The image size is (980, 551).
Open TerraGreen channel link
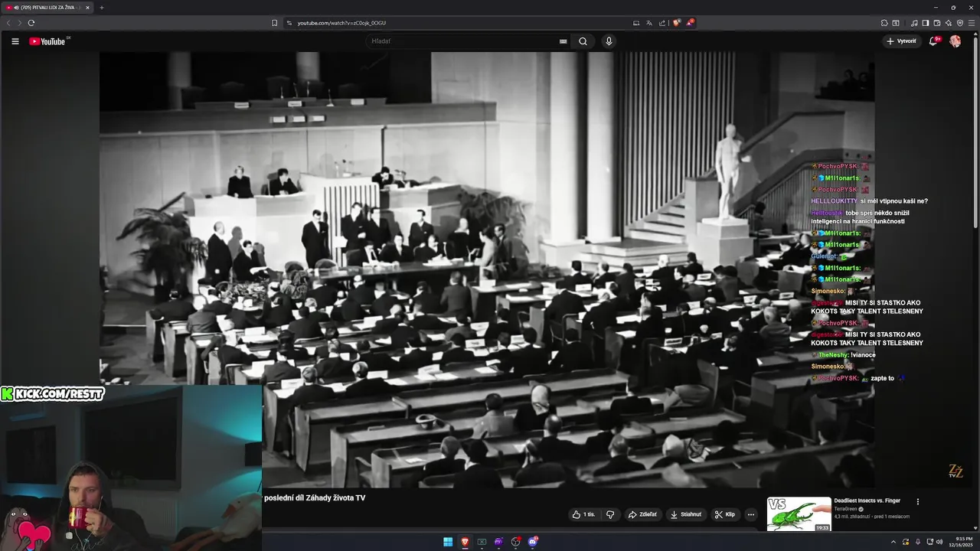click(x=846, y=509)
